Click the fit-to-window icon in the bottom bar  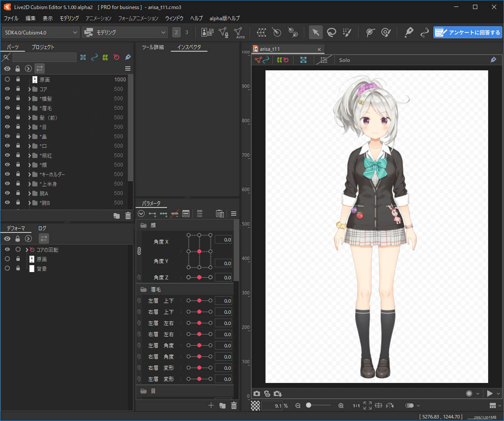[x=368, y=405]
